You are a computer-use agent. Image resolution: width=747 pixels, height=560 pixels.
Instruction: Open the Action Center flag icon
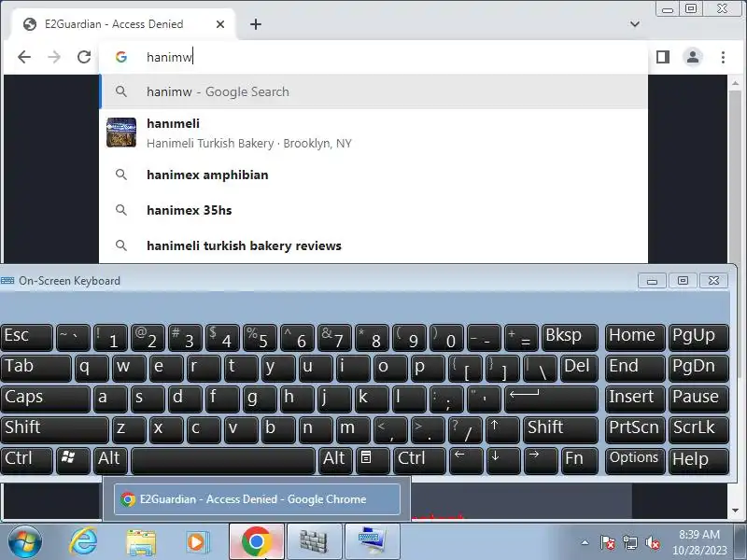608,542
